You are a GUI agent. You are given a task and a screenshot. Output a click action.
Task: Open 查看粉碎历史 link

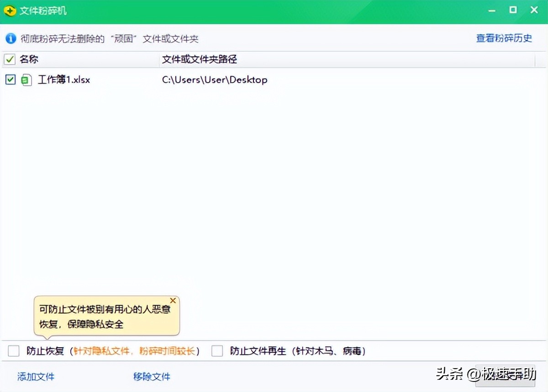pos(504,38)
